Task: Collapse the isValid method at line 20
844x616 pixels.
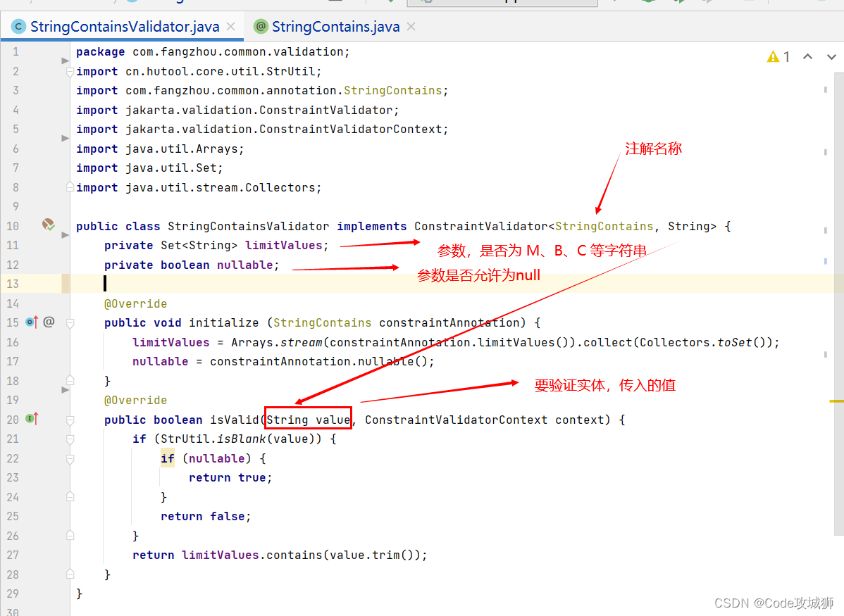Action: click(70, 420)
